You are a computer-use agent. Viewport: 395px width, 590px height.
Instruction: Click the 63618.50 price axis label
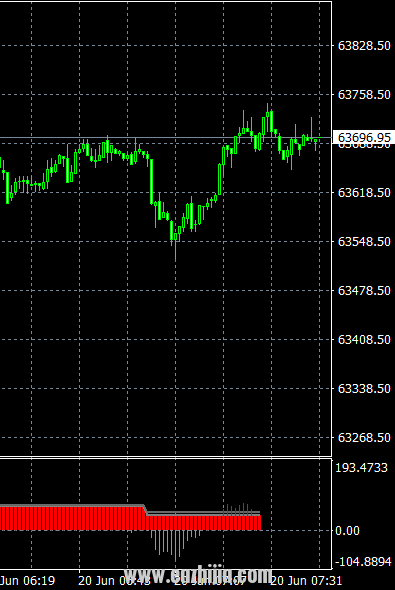(364, 193)
